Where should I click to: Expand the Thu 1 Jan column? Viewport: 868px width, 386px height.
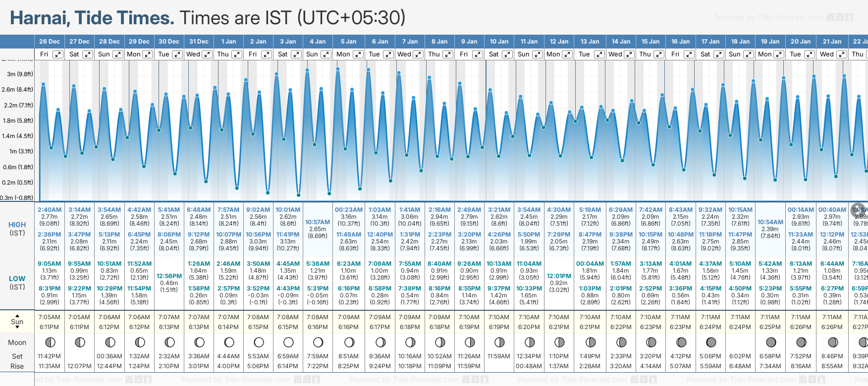click(237, 54)
